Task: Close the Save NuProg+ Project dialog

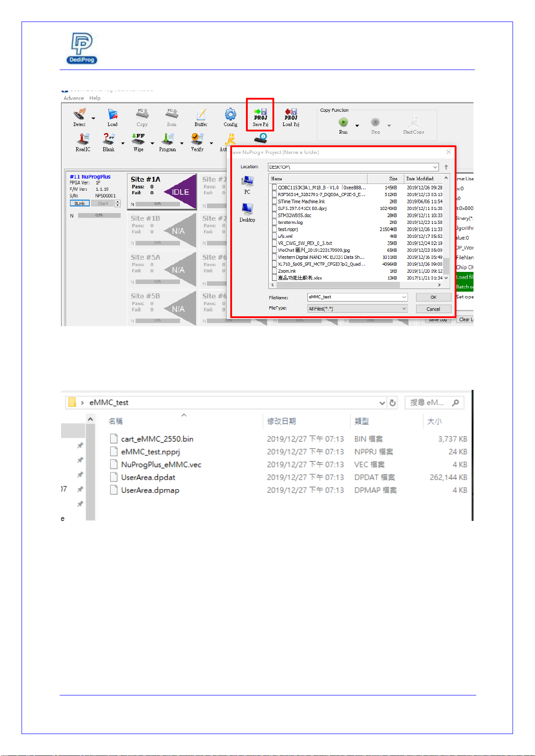Action: (x=448, y=152)
